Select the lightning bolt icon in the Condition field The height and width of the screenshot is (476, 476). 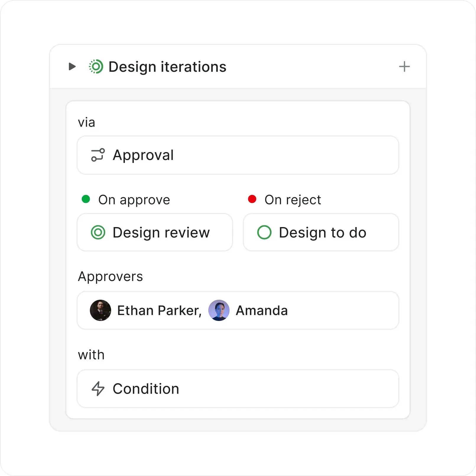coord(98,389)
